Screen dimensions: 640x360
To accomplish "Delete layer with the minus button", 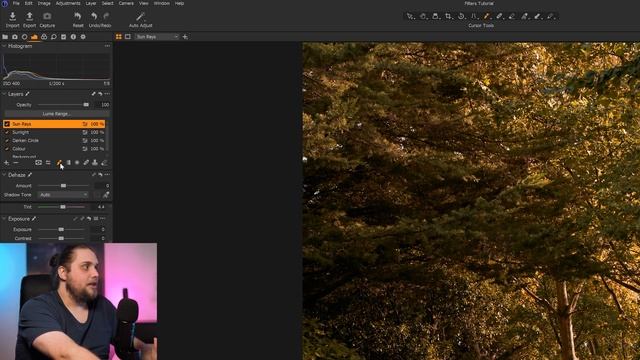I will point(16,163).
